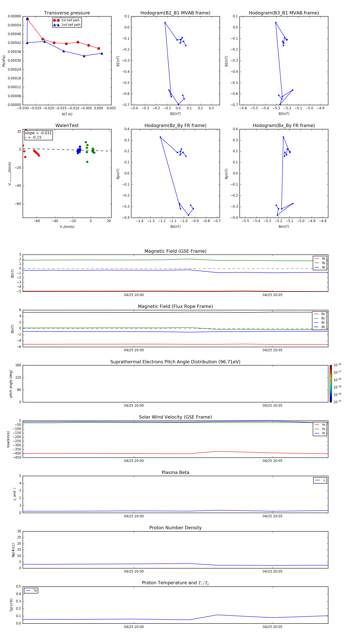Click '04/25 20:00' tick under GSE magnetic field
The height and width of the screenshot is (644, 351).
pos(134,295)
